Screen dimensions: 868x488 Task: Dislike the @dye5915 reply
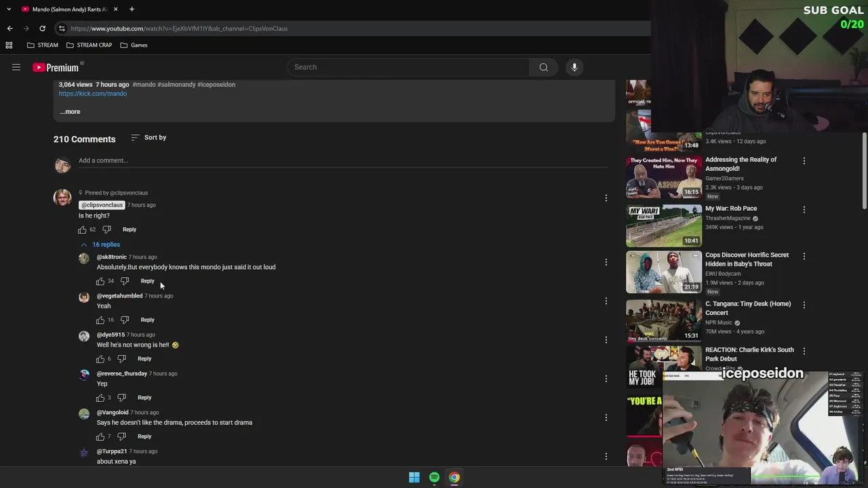pos(121,359)
